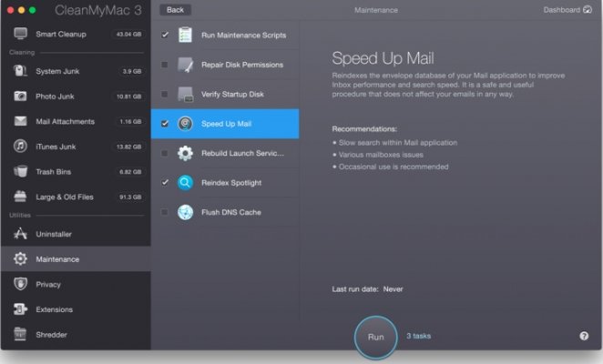The image size is (603, 364).
Task: Click the Trash Bins icon
Action: tap(20, 171)
